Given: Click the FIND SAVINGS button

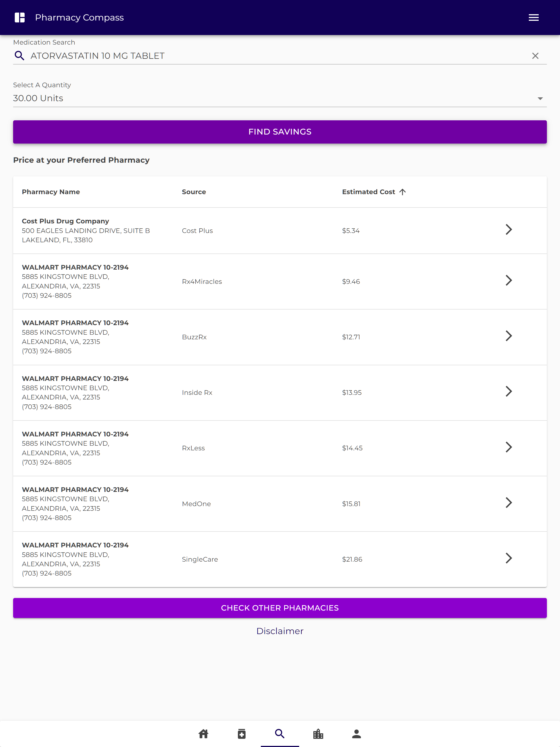Looking at the screenshot, I should click(280, 132).
